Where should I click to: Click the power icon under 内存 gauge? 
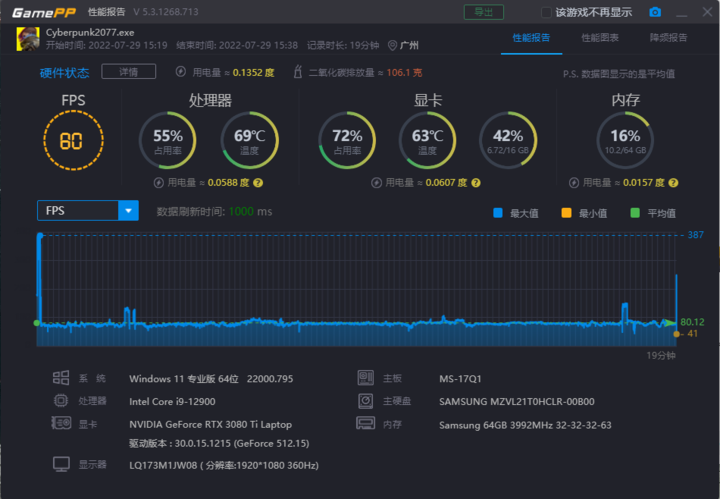click(x=574, y=183)
